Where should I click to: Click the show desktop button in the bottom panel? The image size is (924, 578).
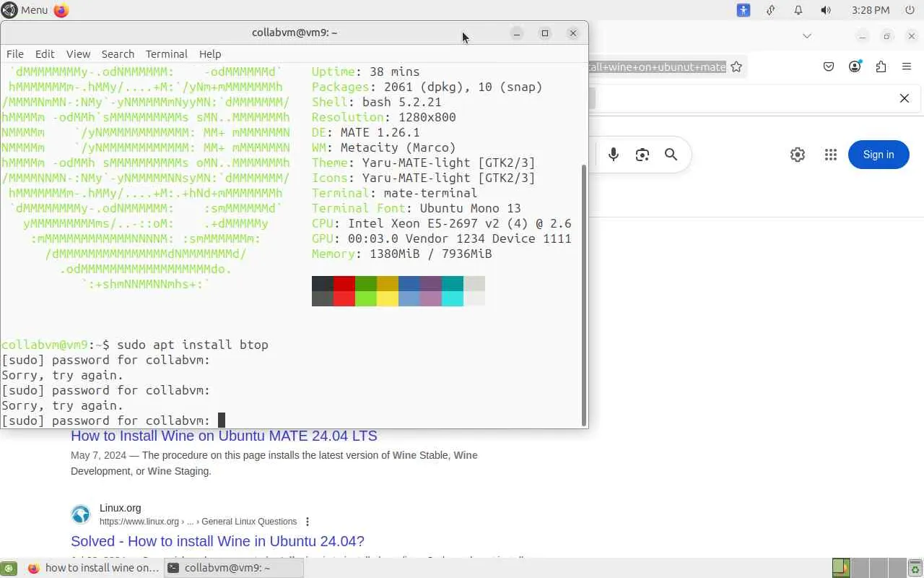[8, 568]
